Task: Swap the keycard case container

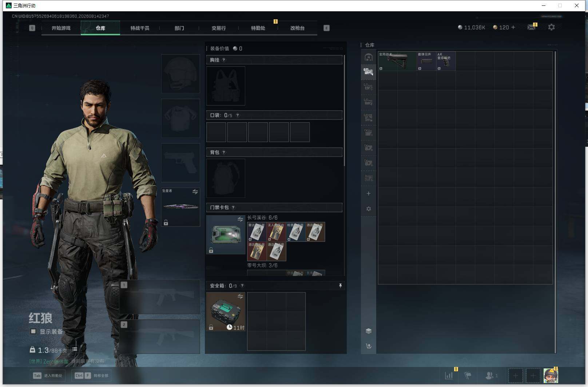Action: pos(240,219)
